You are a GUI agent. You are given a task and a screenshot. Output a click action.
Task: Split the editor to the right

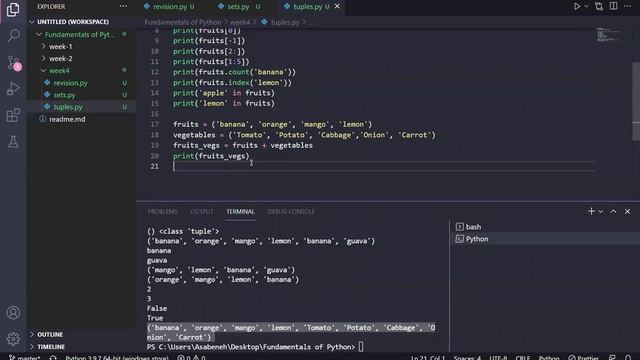(613, 6)
